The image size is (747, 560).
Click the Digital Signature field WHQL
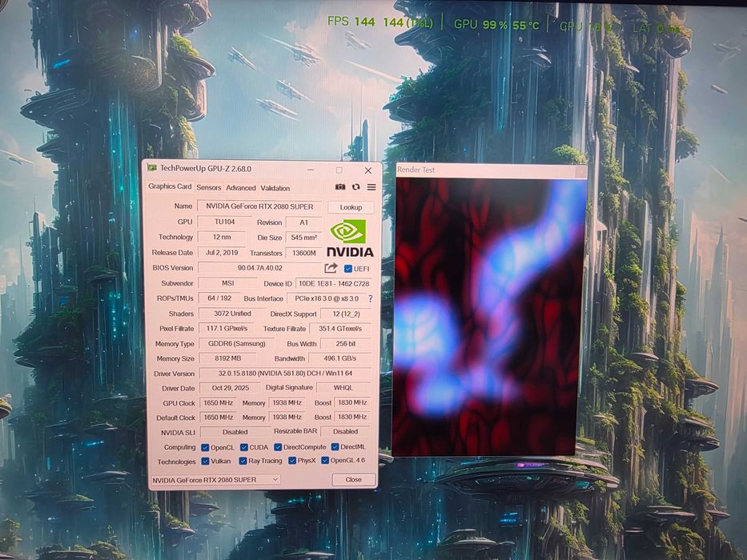(x=343, y=388)
